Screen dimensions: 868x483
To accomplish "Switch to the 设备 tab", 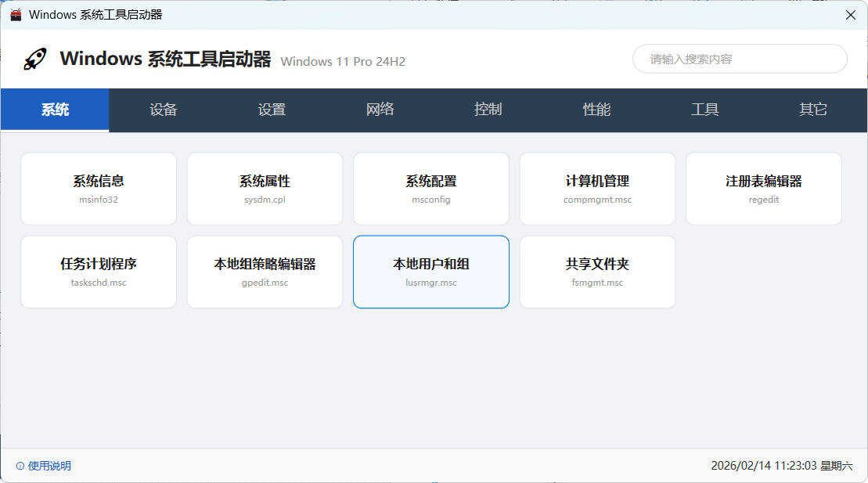I will 162,110.
